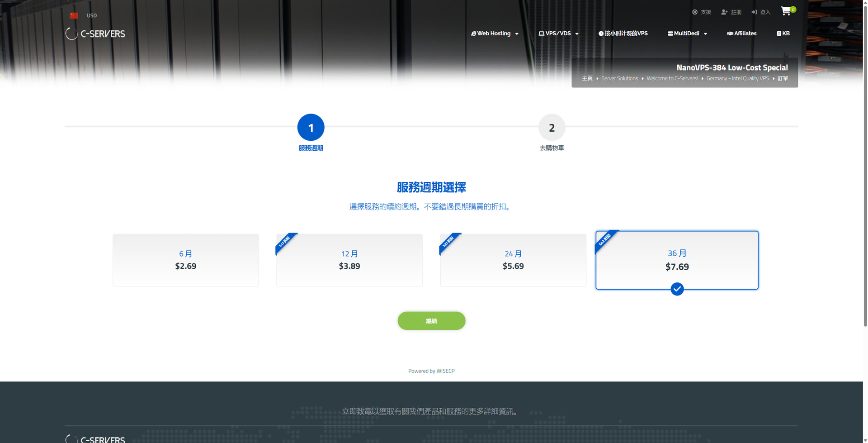Image resolution: width=868 pixels, height=443 pixels.
Task: Click the Germany – Intel Quality VPS breadcrumb
Action: [737, 78]
